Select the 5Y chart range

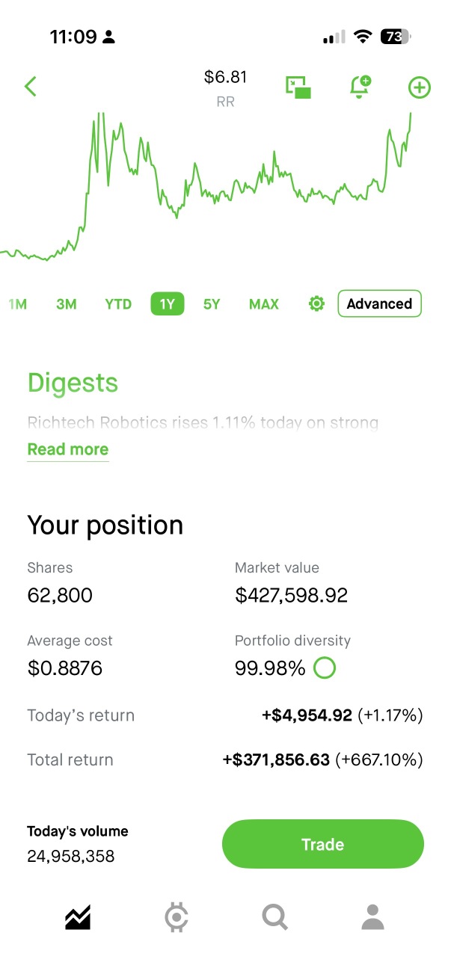coord(212,304)
